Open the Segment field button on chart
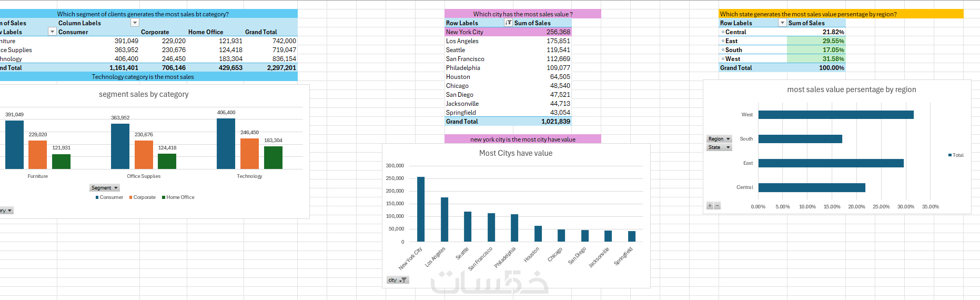This screenshot has width=980, height=300. (105, 188)
